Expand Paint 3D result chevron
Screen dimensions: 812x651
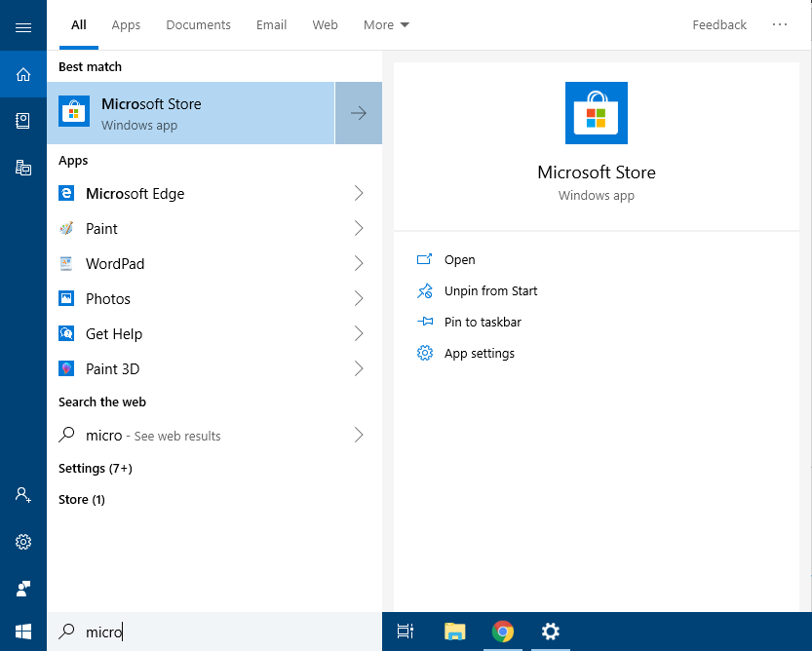(359, 368)
